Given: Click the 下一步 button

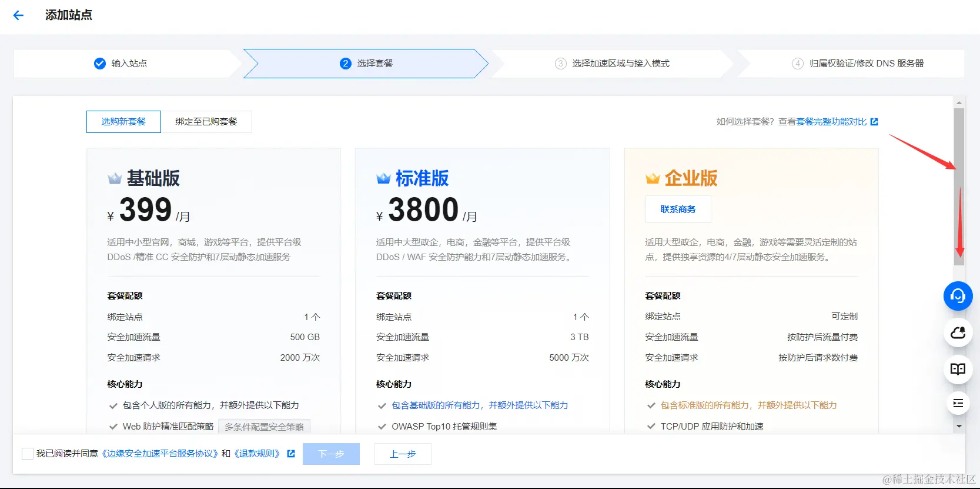Looking at the screenshot, I should pos(331,454).
